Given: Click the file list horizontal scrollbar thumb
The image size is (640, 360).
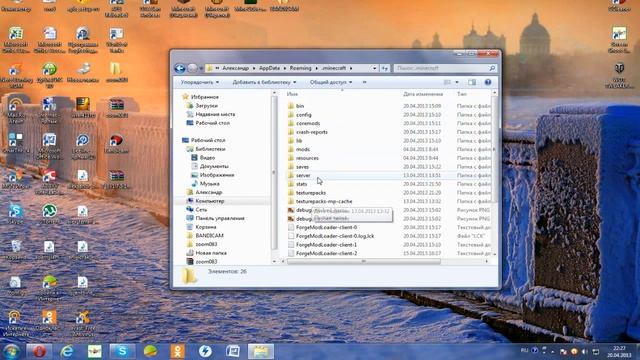Looking at the screenshot, I should [x=364, y=261].
